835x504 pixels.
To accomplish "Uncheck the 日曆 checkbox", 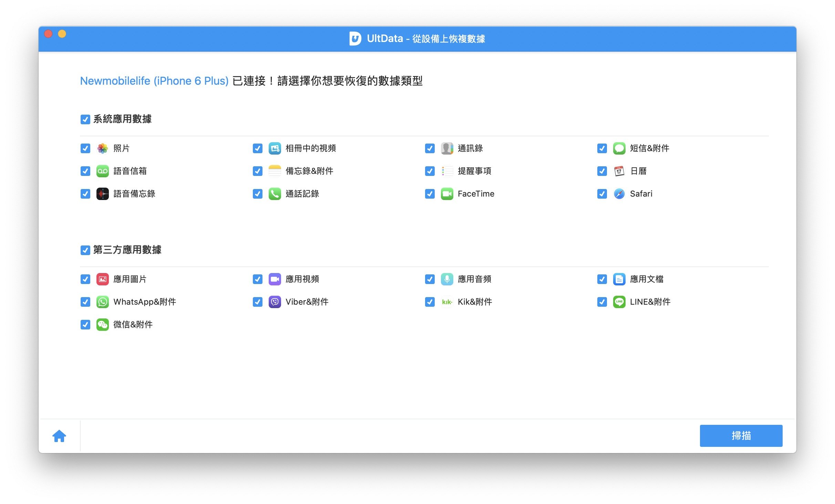I will [x=602, y=171].
